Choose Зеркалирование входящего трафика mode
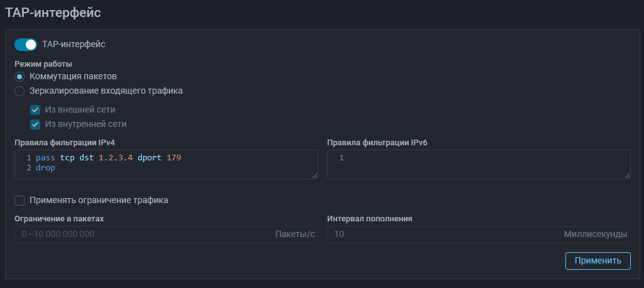 20,91
